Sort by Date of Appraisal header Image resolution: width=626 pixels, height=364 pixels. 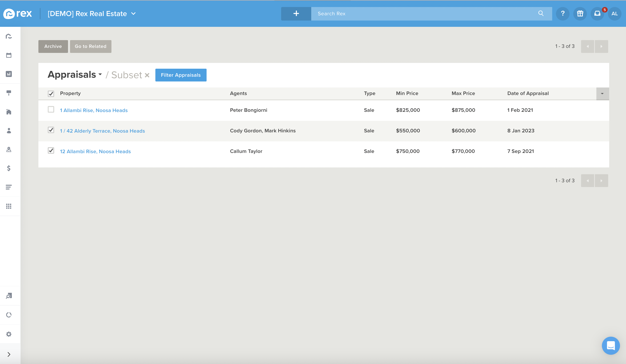tap(528, 93)
